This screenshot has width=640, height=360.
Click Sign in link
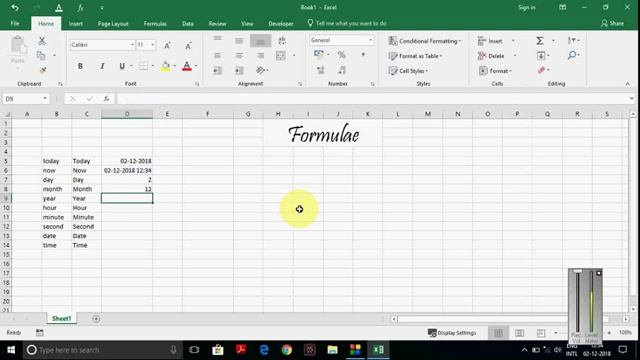[527, 8]
